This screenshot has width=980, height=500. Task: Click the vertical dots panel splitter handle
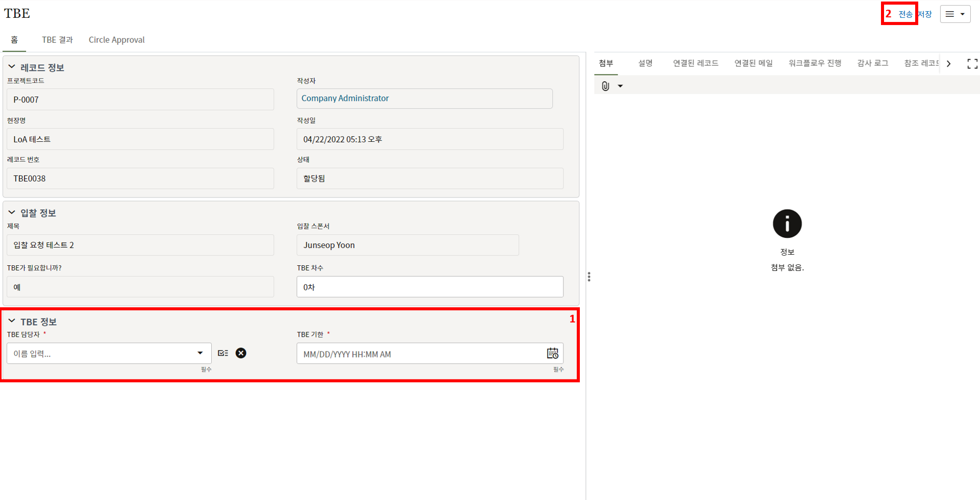(x=589, y=277)
